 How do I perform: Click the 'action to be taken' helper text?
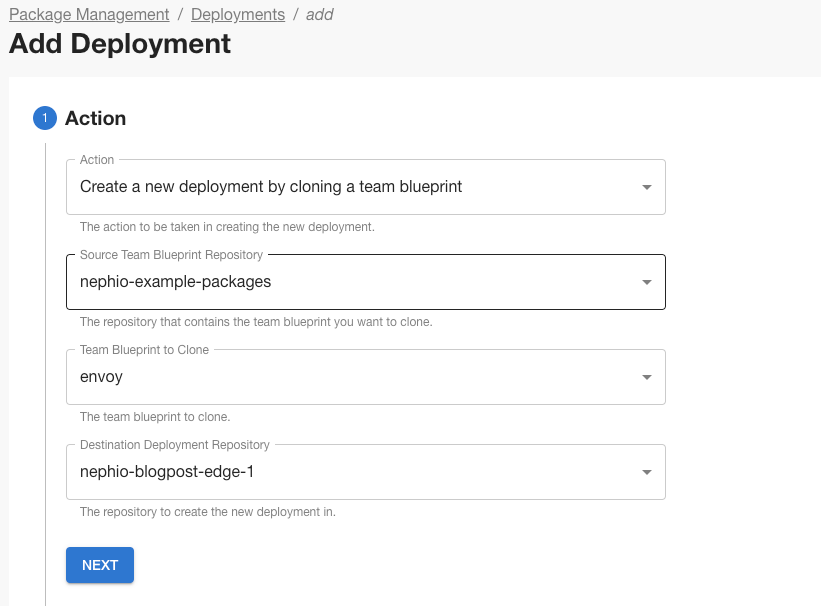[227, 227]
